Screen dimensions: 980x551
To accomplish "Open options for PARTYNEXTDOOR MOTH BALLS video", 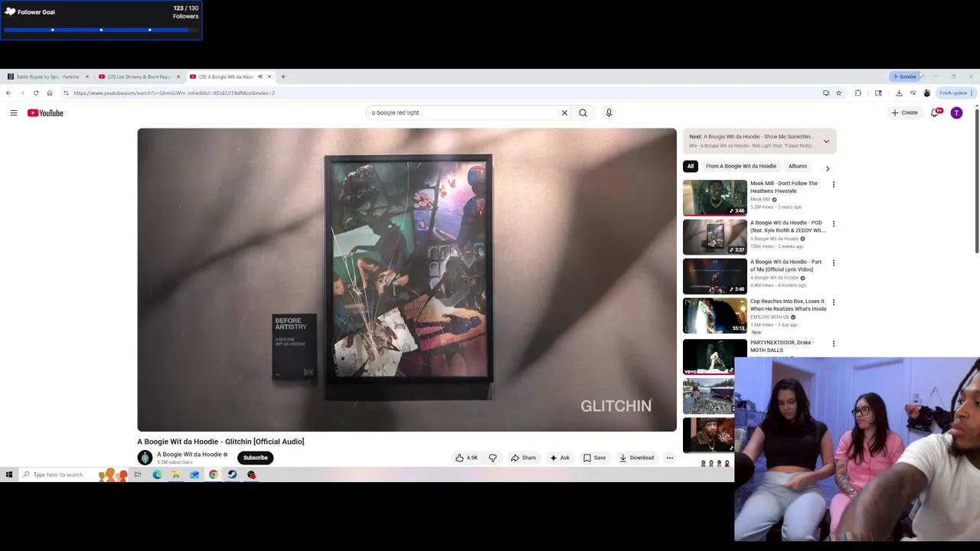I will (x=833, y=344).
